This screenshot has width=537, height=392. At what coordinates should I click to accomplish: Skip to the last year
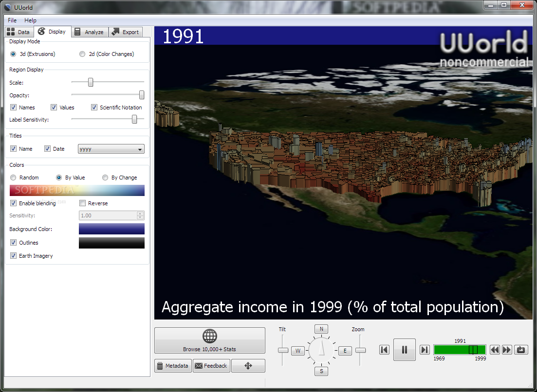tap(425, 350)
